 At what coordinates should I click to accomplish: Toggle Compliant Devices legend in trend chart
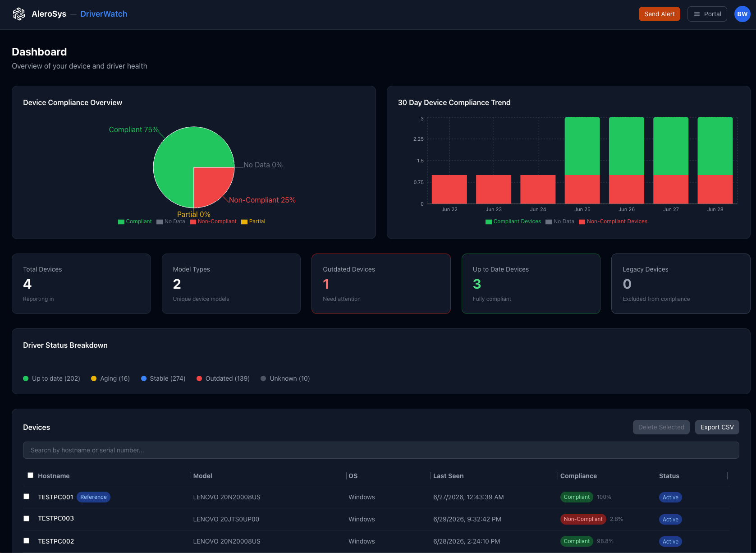(513, 221)
